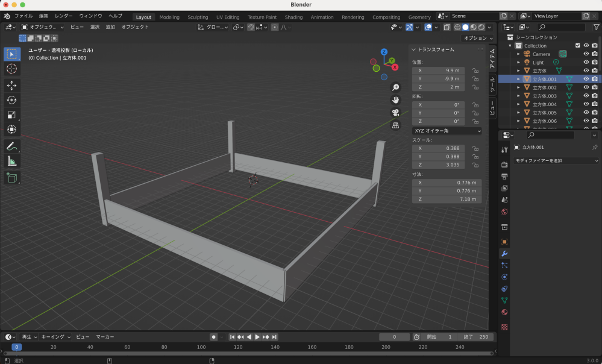The image size is (602, 364).
Task: Open the Physics properties tab
Action: point(504,277)
